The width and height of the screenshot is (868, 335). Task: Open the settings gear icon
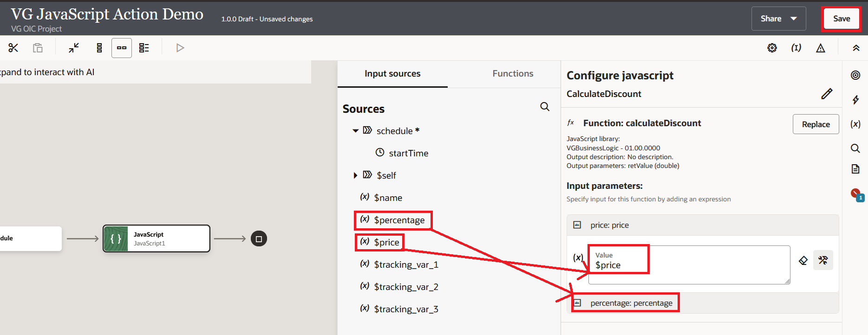[772, 48]
